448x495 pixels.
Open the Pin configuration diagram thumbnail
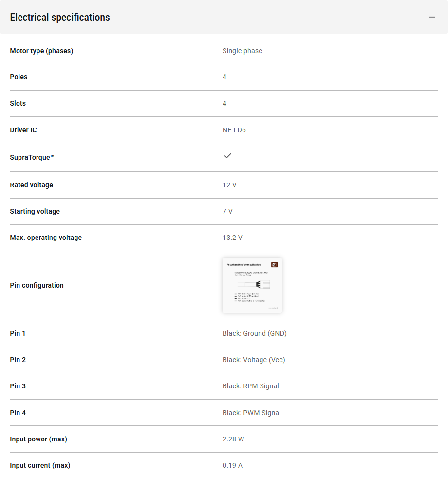pos(252,285)
